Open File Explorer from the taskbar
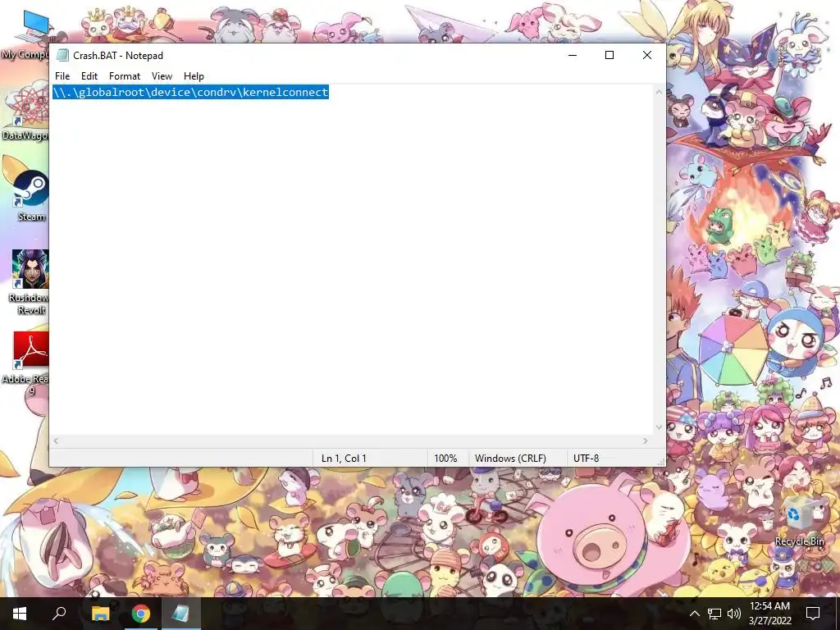The width and height of the screenshot is (840, 630). tap(100, 614)
